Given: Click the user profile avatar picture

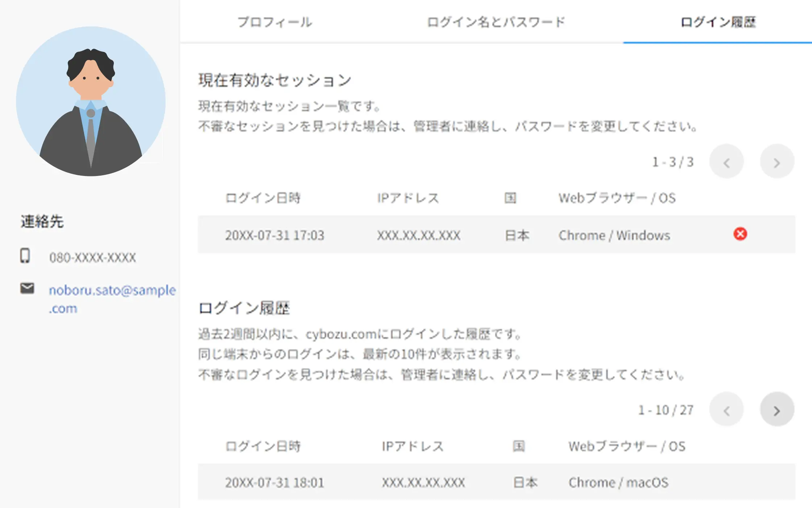Looking at the screenshot, I should pos(91,101).
